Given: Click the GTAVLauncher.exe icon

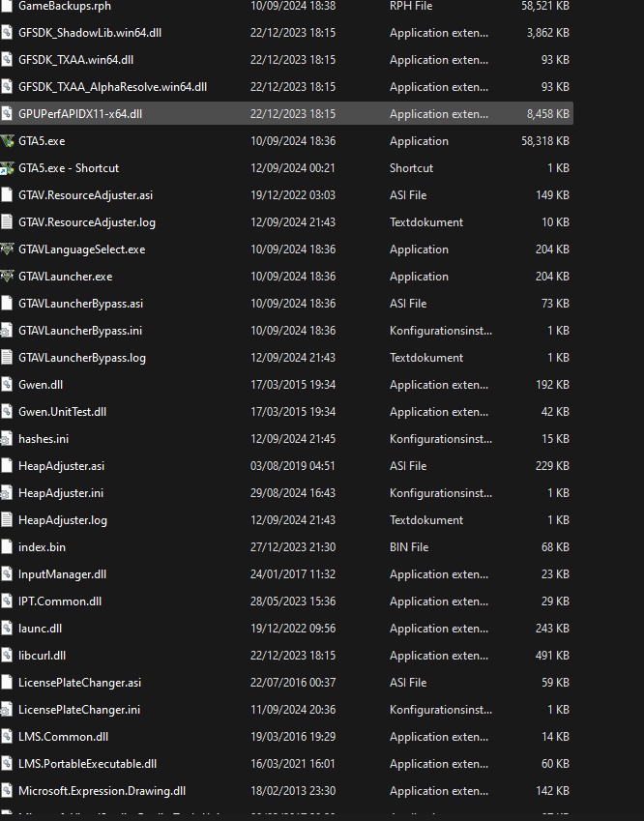Looking at the screenshot, I should coord(7,277).
